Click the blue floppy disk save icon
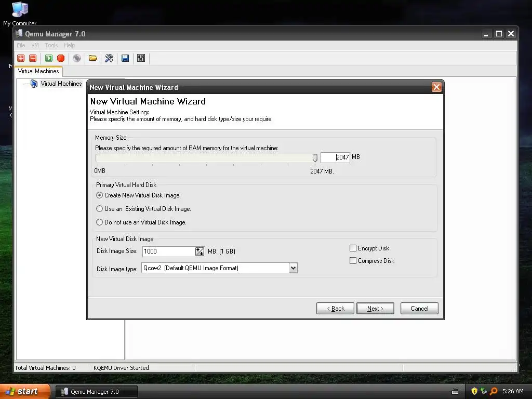 [125, 58]
